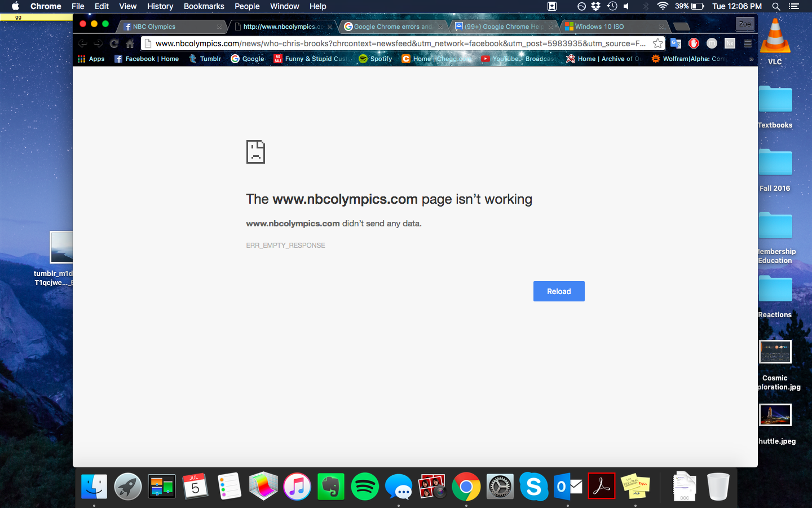Go back with the browser back arrow
Image resolution: width=812 pixels, height=508 pixels.
click(83, 43)
